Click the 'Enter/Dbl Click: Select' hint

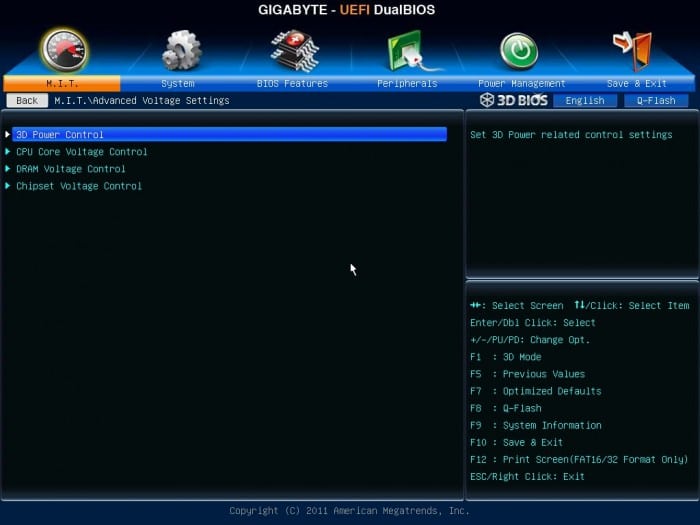pyautogui.click(x=533, y=322)
